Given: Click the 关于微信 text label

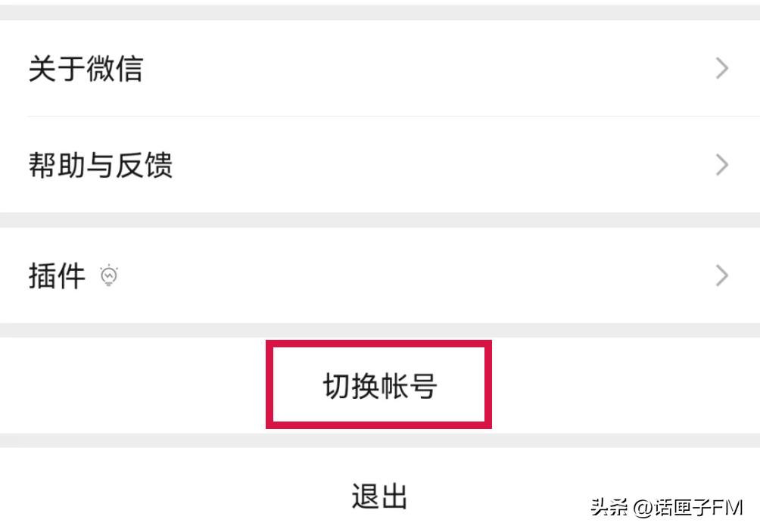Looking at the screenshot, I should pyautogui.click(x=85, y=68).
